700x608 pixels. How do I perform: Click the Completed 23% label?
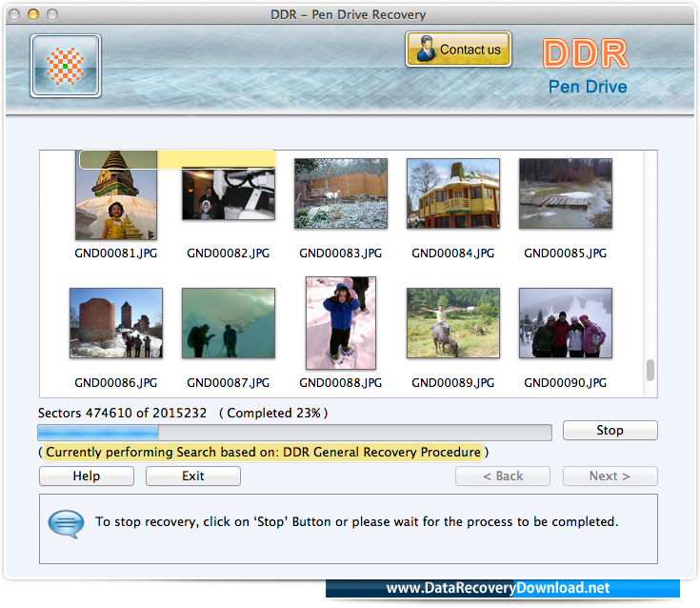[273, 413]
